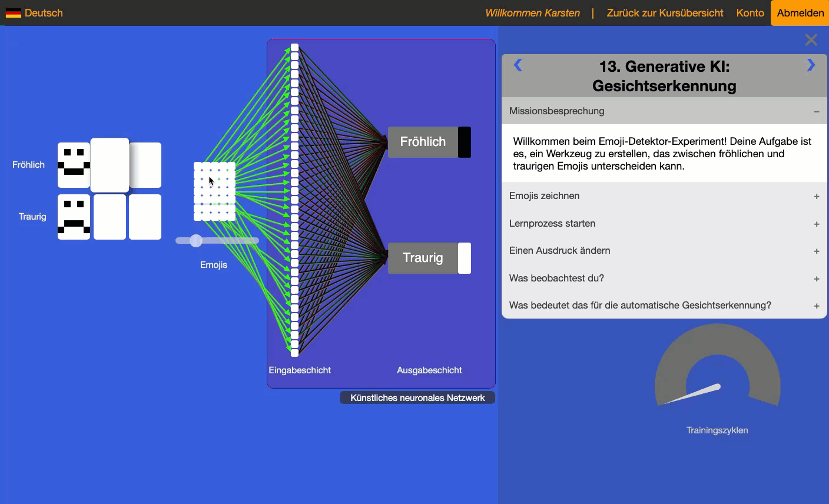Adjust the Emojis slider handle
Image resolution: width=829 pixels, height=504 pixels.
196,240
